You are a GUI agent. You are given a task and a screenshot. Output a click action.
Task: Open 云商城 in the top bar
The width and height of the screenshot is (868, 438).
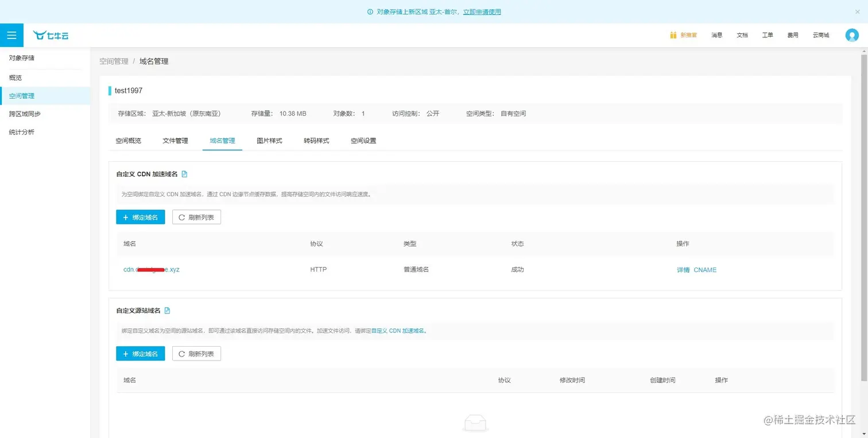pos(821,35)
